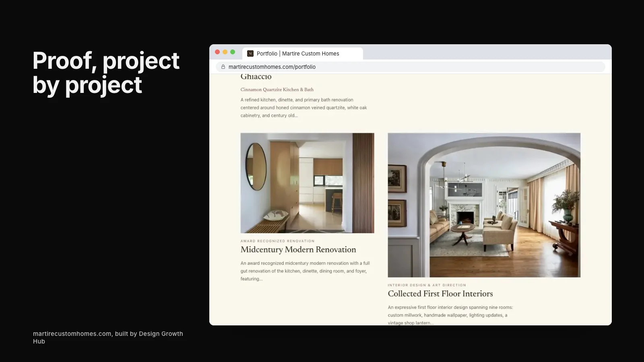644x362 pixels.
Task: Click the Ghiaccio project heading
Action: [256, 76]
